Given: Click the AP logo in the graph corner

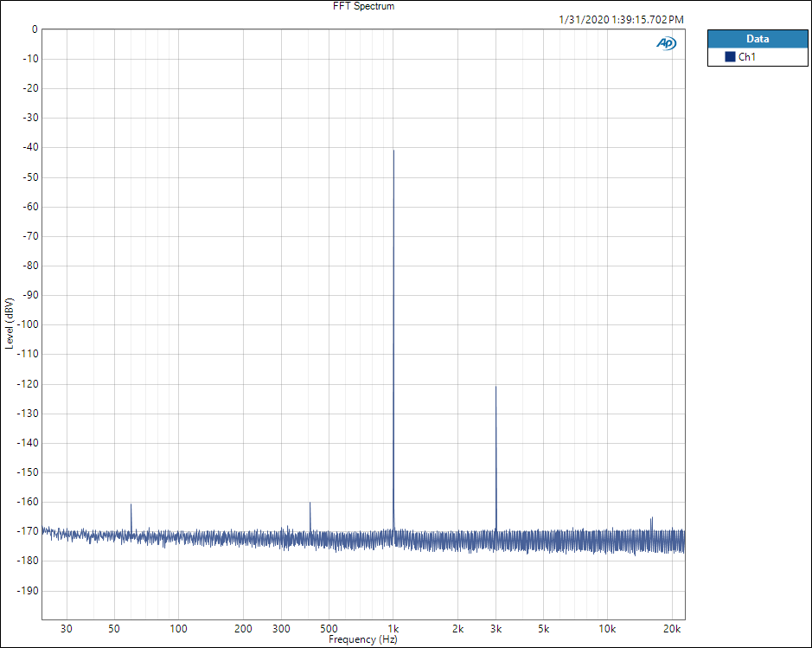Looking at the screenshot, I should [x=666, y=43].
